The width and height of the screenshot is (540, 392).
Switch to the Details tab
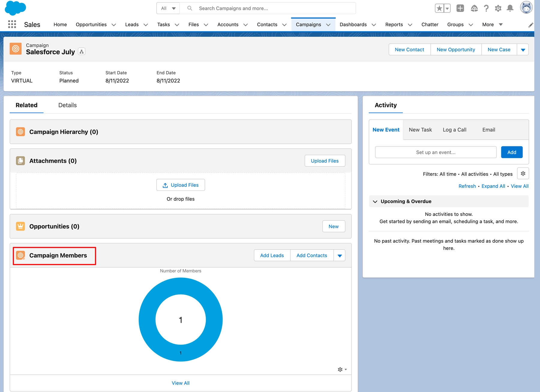(x=67, y=105)
